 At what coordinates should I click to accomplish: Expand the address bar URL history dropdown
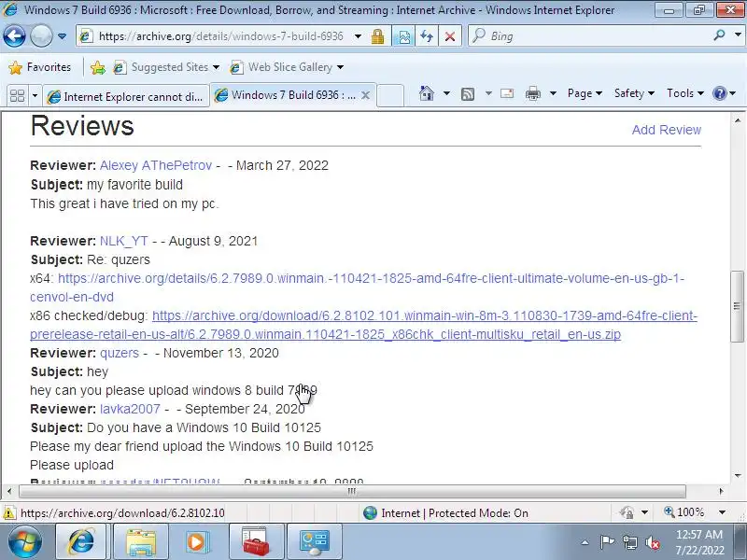[359, 36]
